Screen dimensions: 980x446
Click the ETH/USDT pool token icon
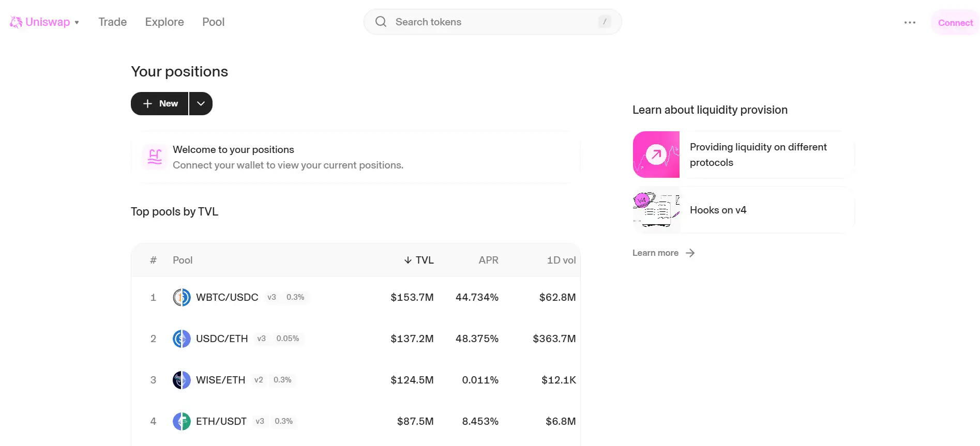182,422
